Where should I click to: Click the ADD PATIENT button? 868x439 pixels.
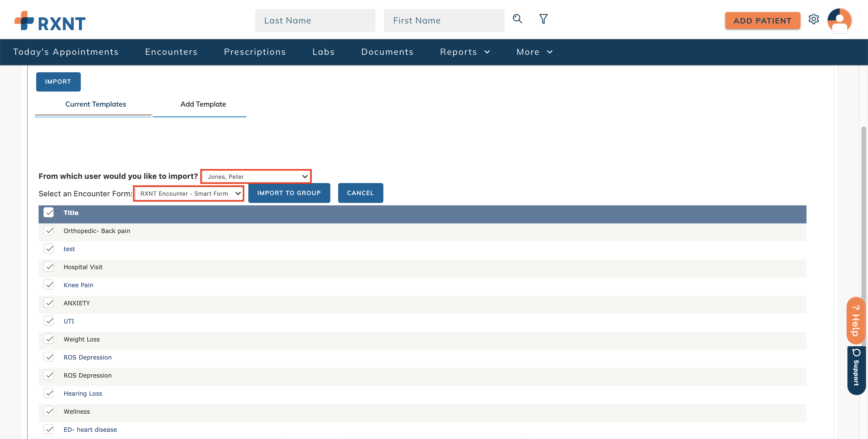762,21
